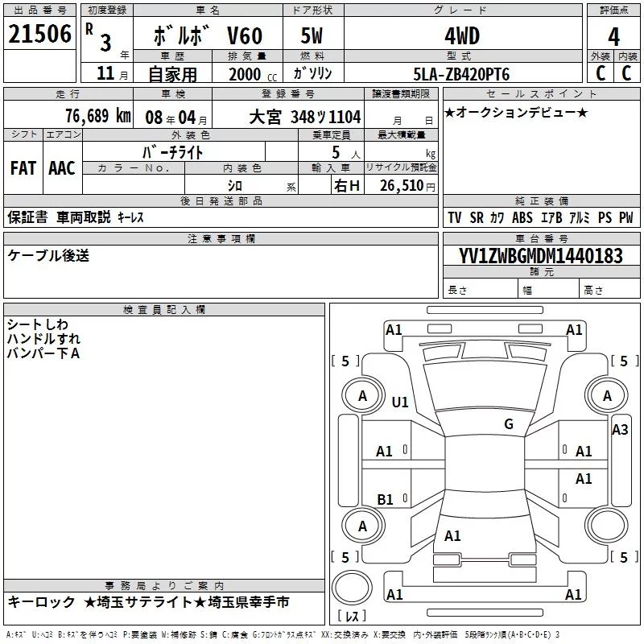Click the inspection expiry 08年04月
Viewport: 644px width, 644px height.
click(176, 118)
